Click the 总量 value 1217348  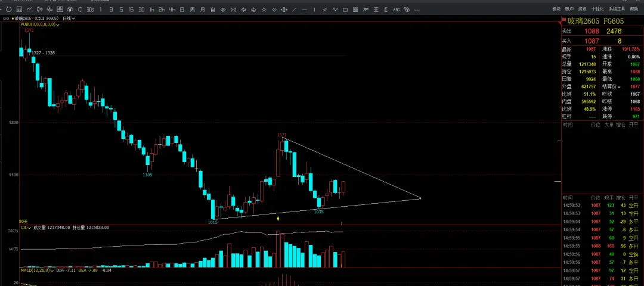click(587, 64)
